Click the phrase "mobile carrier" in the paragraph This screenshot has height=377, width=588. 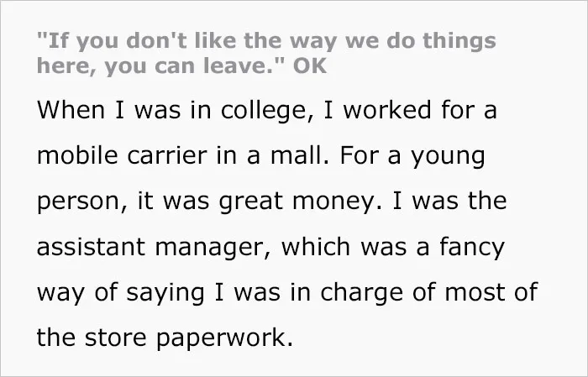point(122,155)
